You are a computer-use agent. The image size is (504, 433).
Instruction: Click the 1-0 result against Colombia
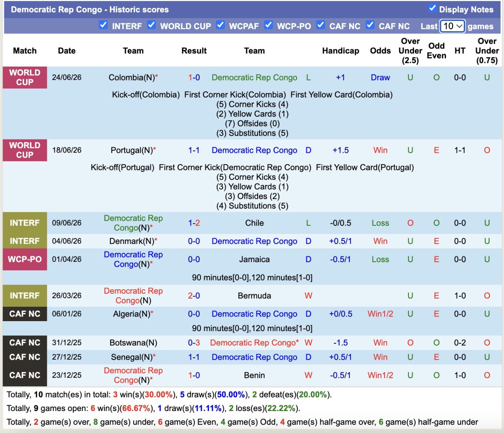pos(194,77)
